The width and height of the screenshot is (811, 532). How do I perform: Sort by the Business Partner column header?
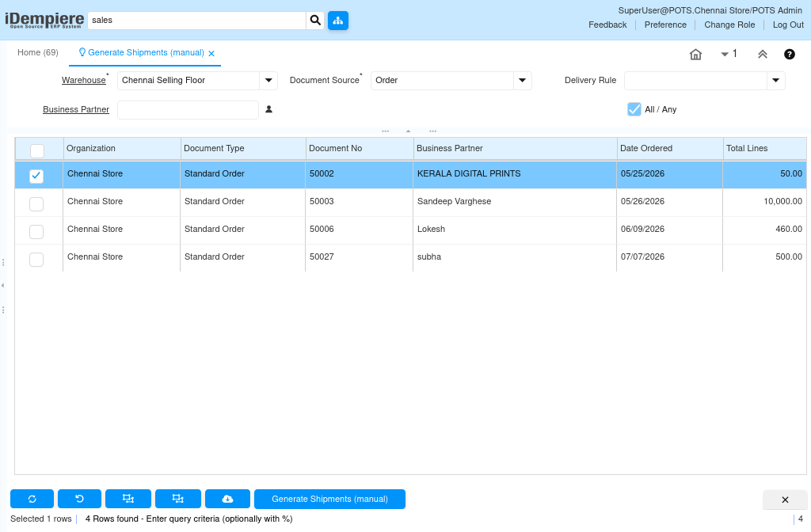[x=515, y=148]
